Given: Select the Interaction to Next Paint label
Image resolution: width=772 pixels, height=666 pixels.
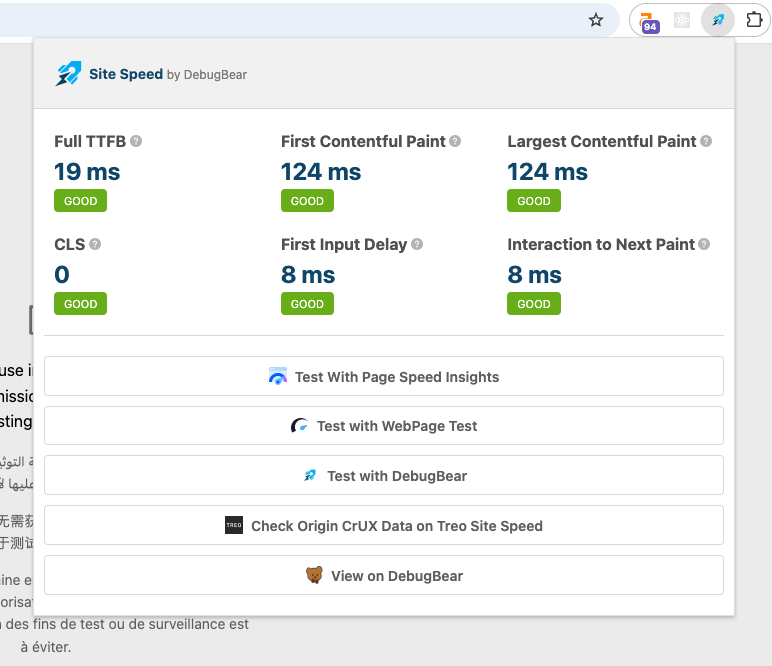Looking at the screenshot, I should pyautogui.click(x=601, y=244).
